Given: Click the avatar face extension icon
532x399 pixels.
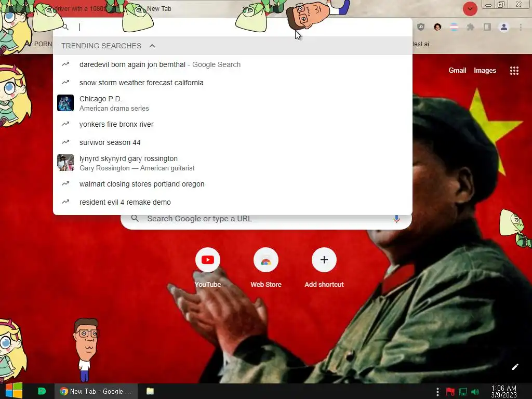Looking at the screenshot, I should point(437,27).
